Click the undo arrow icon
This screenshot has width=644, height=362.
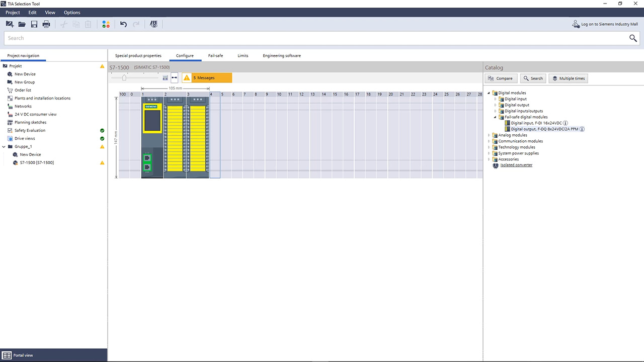(x=123, y=24)
